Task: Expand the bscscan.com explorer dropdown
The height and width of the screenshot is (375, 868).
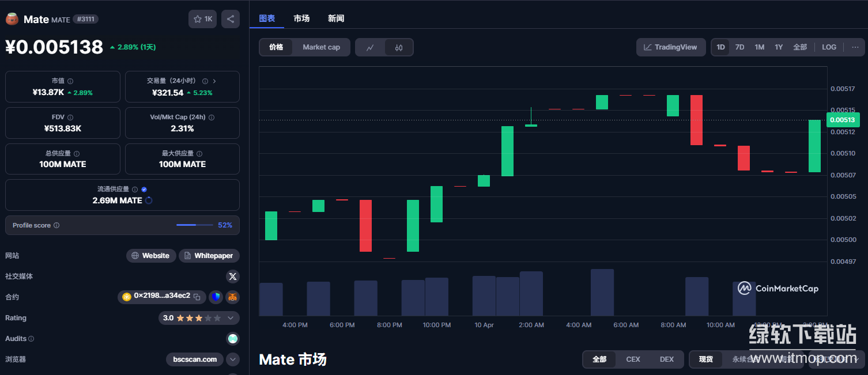Action: click(233, 359)
